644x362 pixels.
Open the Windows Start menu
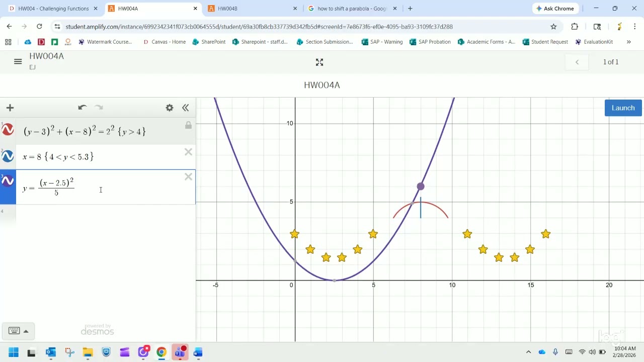coord(14,352)
